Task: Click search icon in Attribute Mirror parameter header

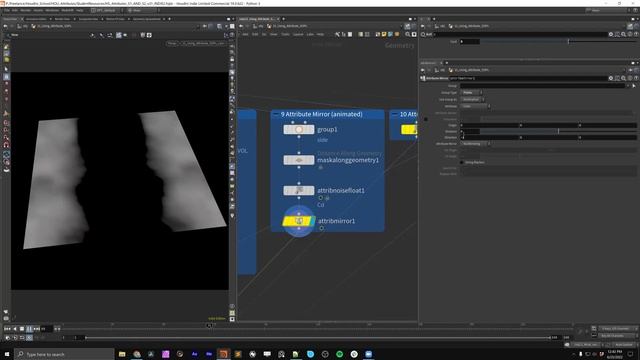Action: (x=623, y=78)
